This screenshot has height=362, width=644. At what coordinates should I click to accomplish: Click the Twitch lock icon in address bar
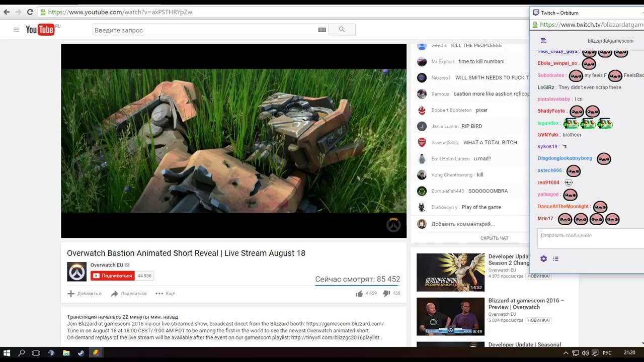tap(535, 25)
